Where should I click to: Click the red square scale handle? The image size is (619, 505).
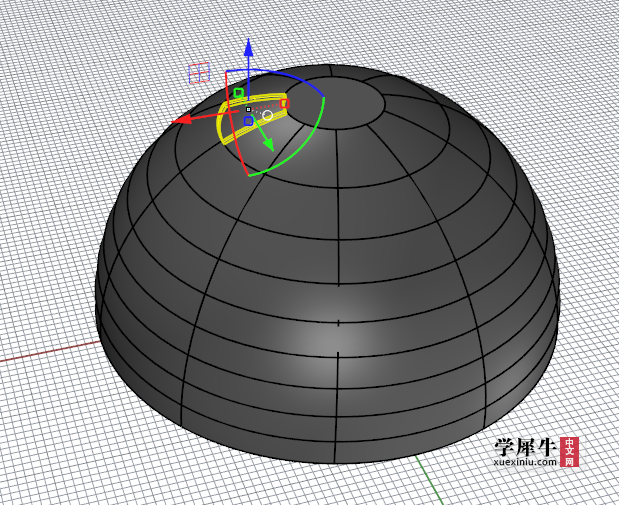click(x=285, y=104)
